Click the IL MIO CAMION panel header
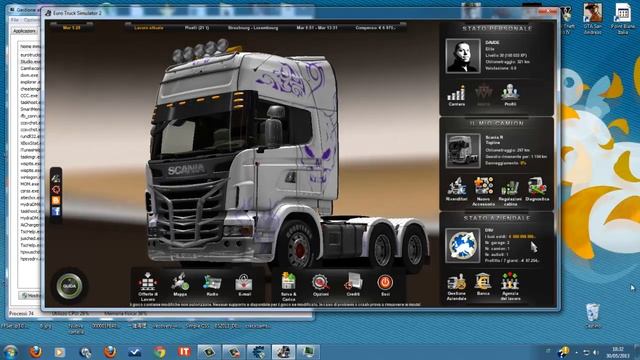The image size is (640, 360). pos(497,123)
